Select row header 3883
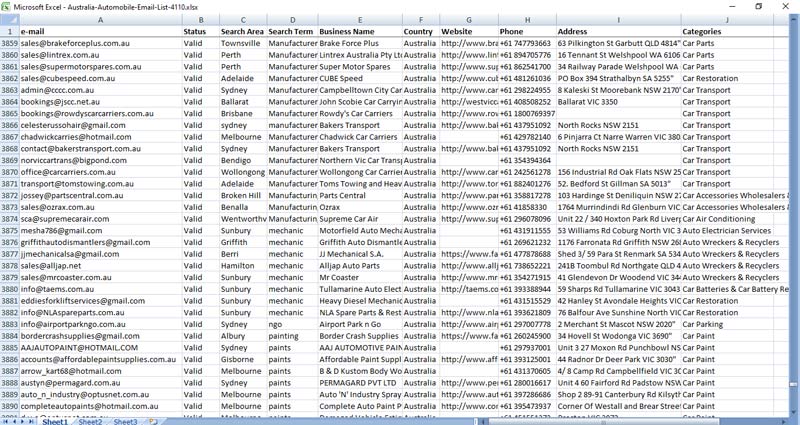Viewport: 800px width, 425px height. click(x=10, y=324)
